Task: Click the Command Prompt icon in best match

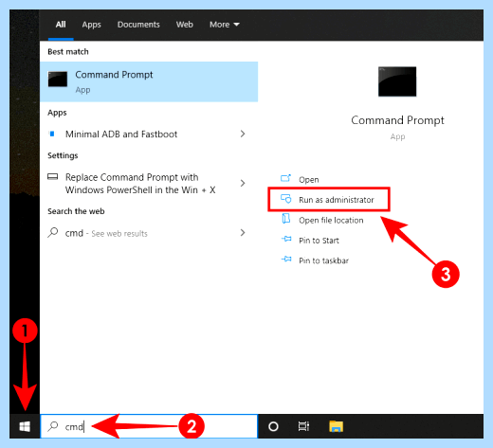Action: point(58,79)
